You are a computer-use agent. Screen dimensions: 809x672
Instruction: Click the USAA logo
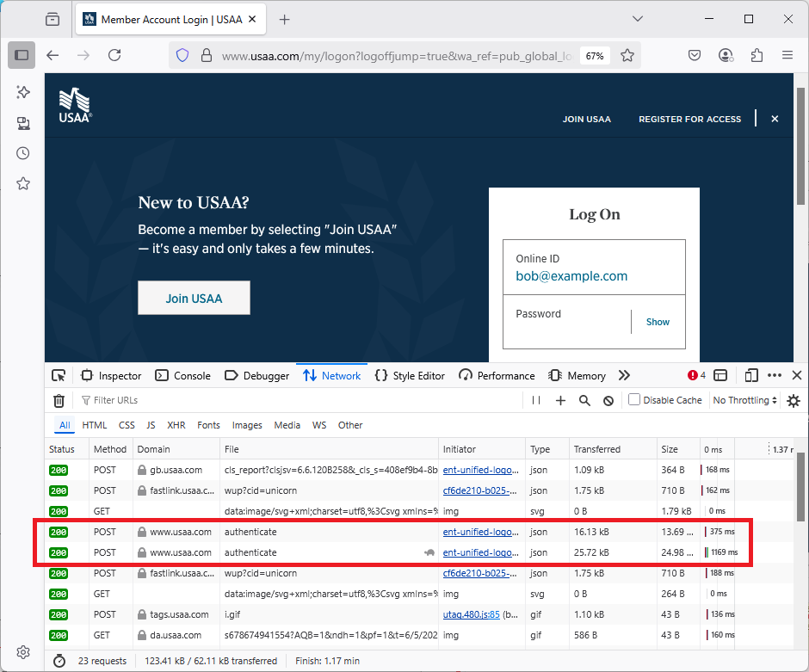click(x=76, y=106)
